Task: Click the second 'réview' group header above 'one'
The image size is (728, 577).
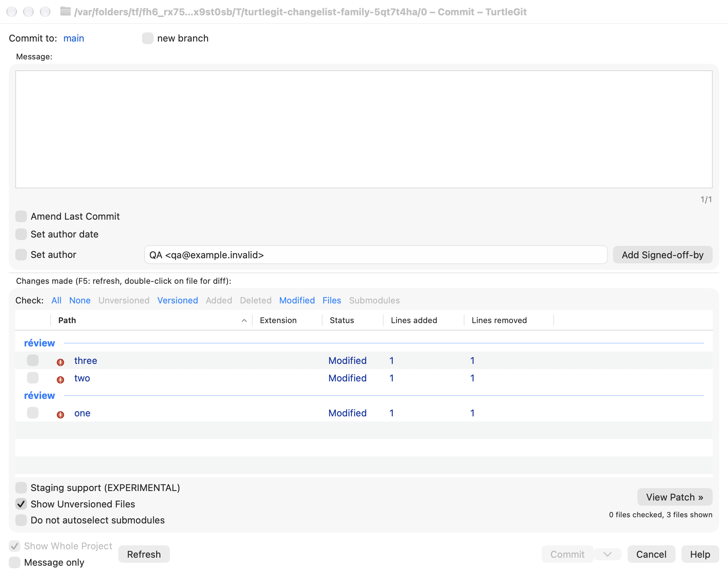Action: click(x=39, y=396)
